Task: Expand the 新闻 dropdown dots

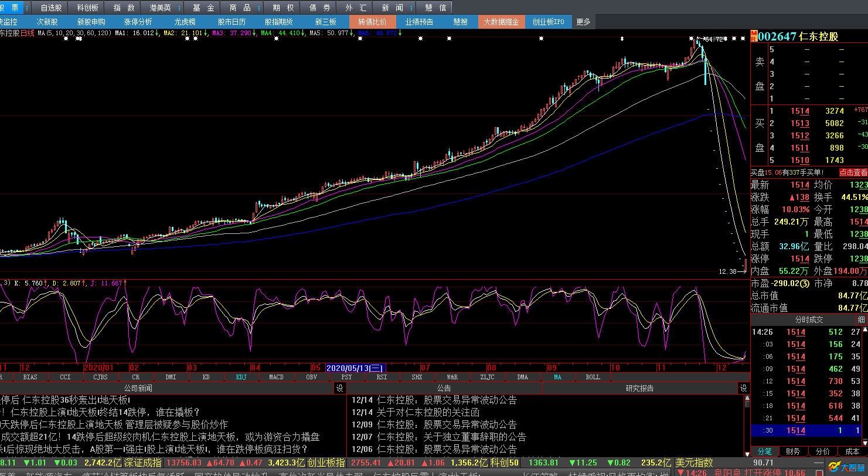Action: [412, 8]
